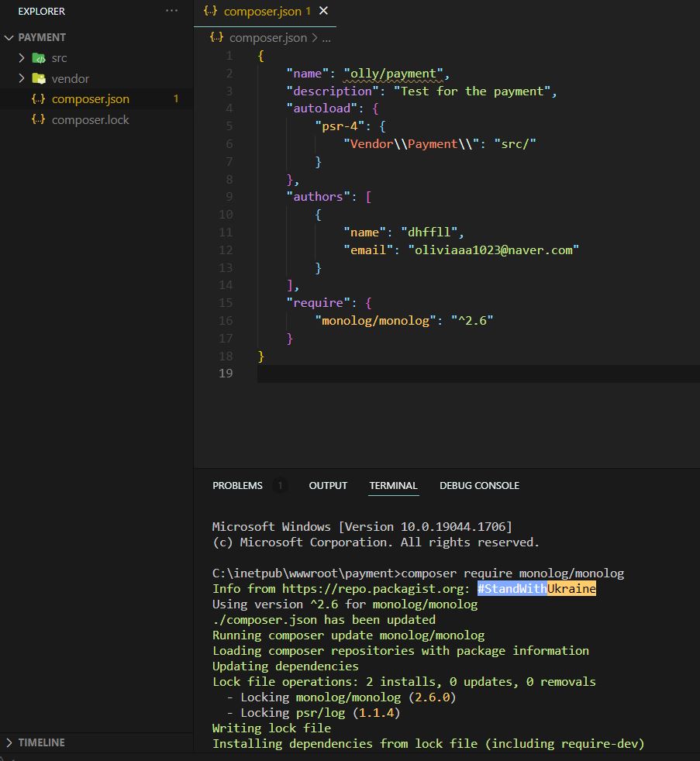This screenshot has height=761, width=700.
Task: Click the "monolog/monolog" dependency key
Action: pyautogui.click(x=375, y=320)
